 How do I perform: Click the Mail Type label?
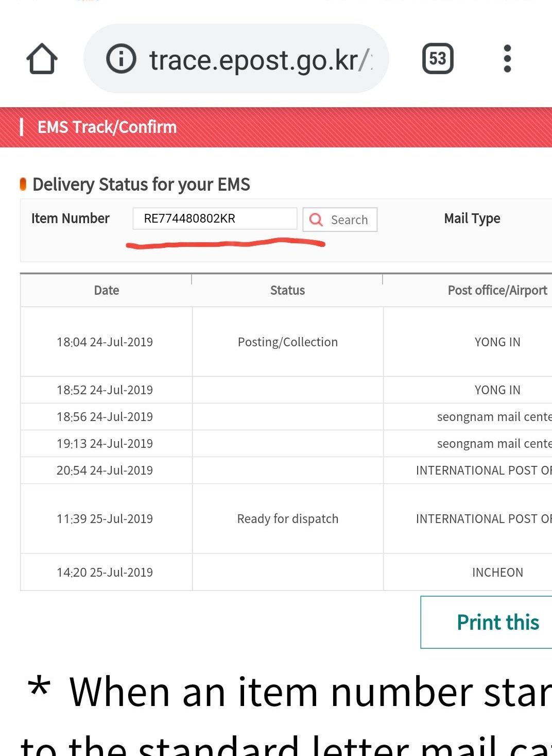[x=472, y=219]
